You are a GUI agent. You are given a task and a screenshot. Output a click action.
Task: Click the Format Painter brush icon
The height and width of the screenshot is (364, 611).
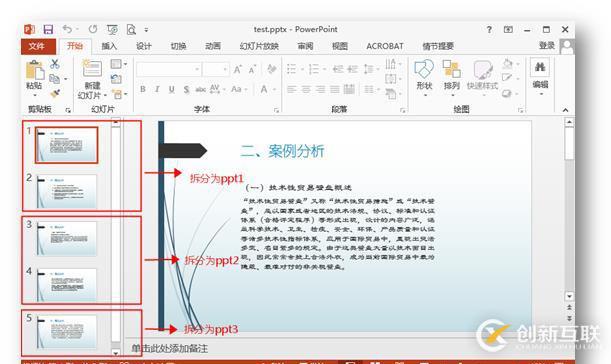55,94
